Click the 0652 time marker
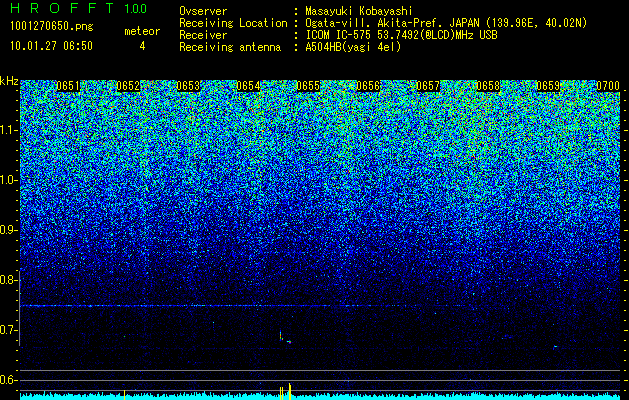 [128, 86]
